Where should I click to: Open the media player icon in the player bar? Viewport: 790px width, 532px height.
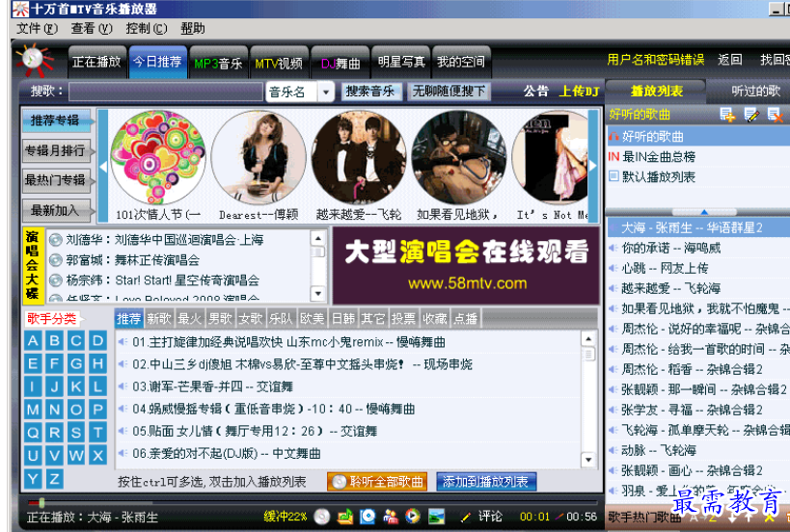tap(413, 517)
